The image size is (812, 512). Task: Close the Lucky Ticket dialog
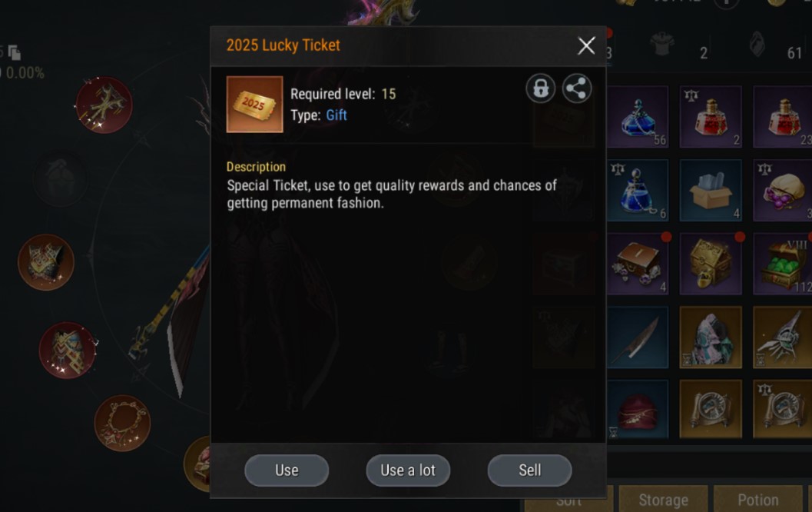coord(586,45)
